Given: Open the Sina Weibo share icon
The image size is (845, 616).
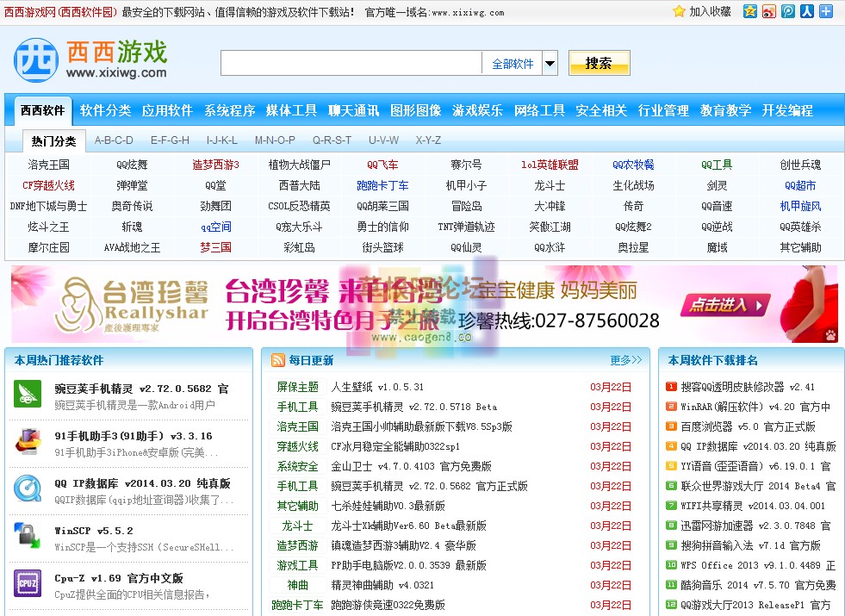Looking at the screenshot, I should click(x=769, y=11).
